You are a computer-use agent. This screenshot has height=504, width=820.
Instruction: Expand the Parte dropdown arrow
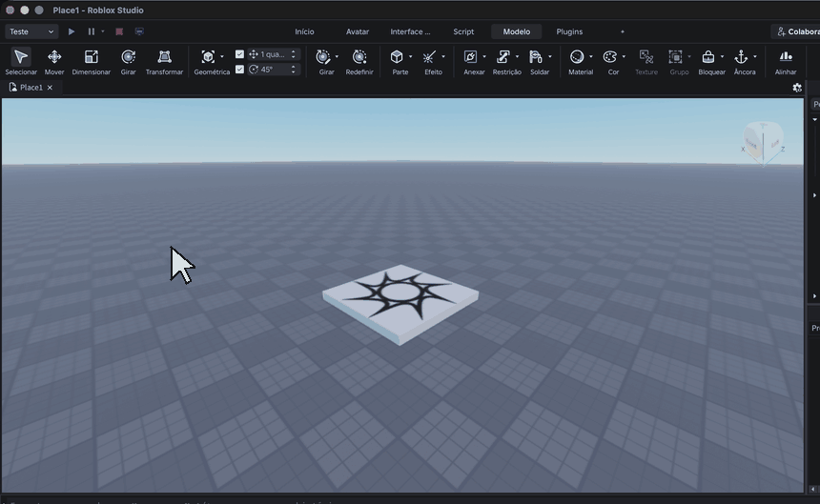[410, 56]
